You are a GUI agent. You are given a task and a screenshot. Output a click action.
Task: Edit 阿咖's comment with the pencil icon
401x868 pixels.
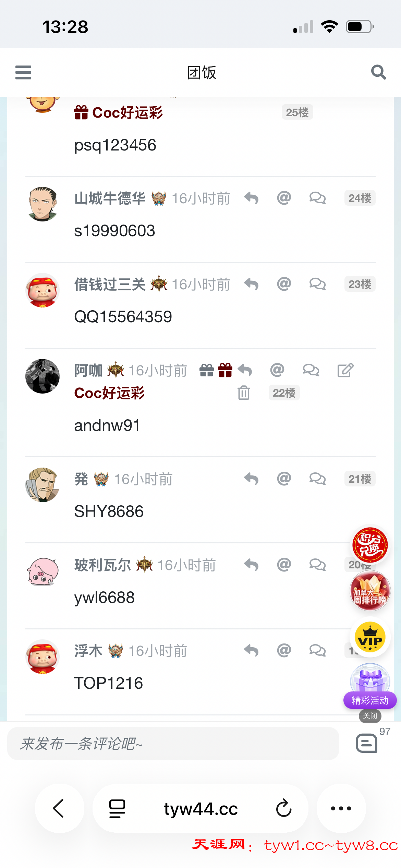click(x=345, y=370)
